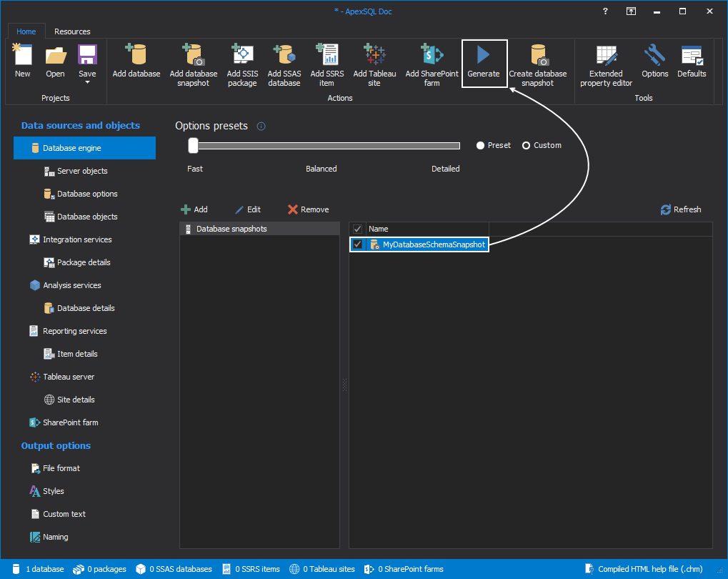Open the help question mark
This screenshot has width=728, height=579.
coord(605,11)
